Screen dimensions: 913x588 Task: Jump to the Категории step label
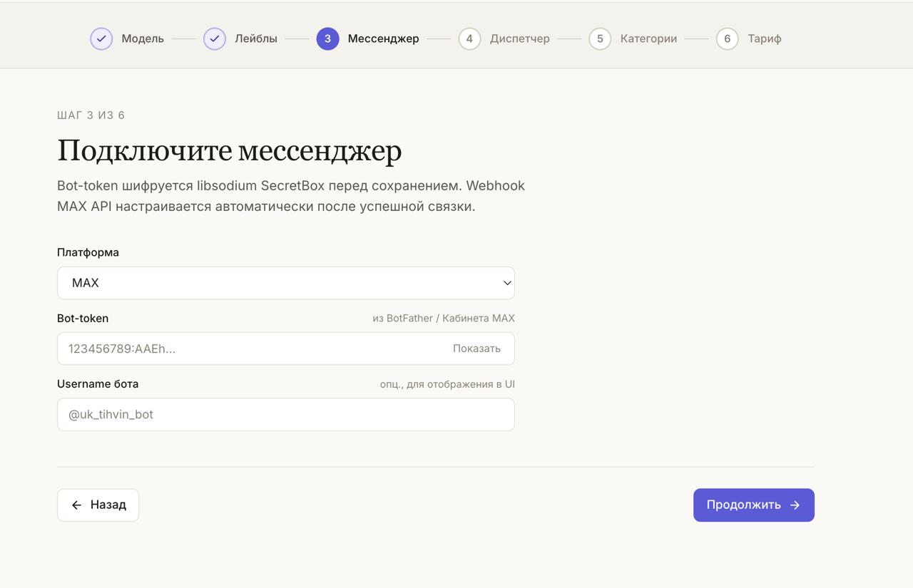click(x=648, y=38)
